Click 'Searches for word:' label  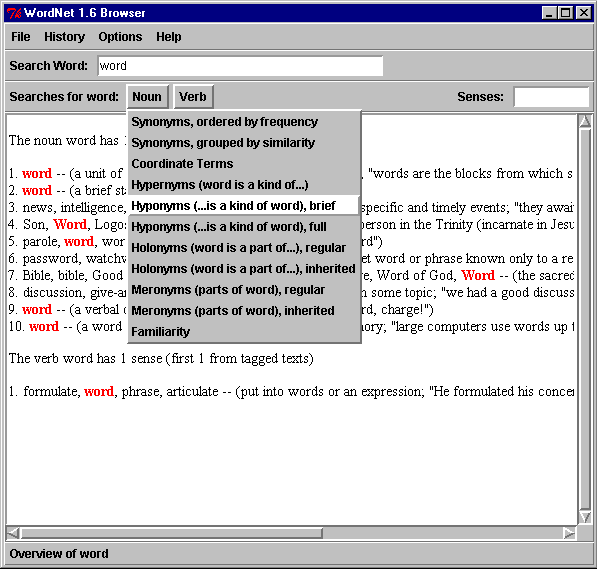tap(64, 97)
